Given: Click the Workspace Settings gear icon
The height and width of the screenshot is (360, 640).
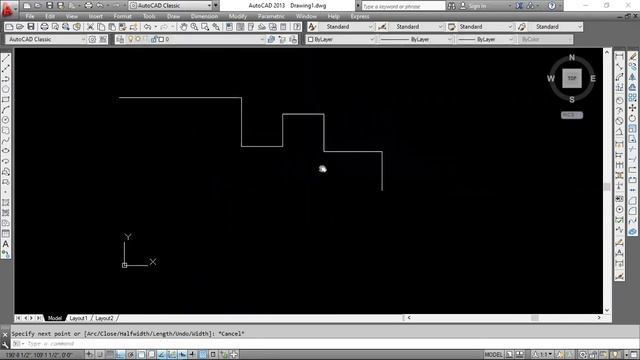Looking at the screenshot, I should coord(92,39).
